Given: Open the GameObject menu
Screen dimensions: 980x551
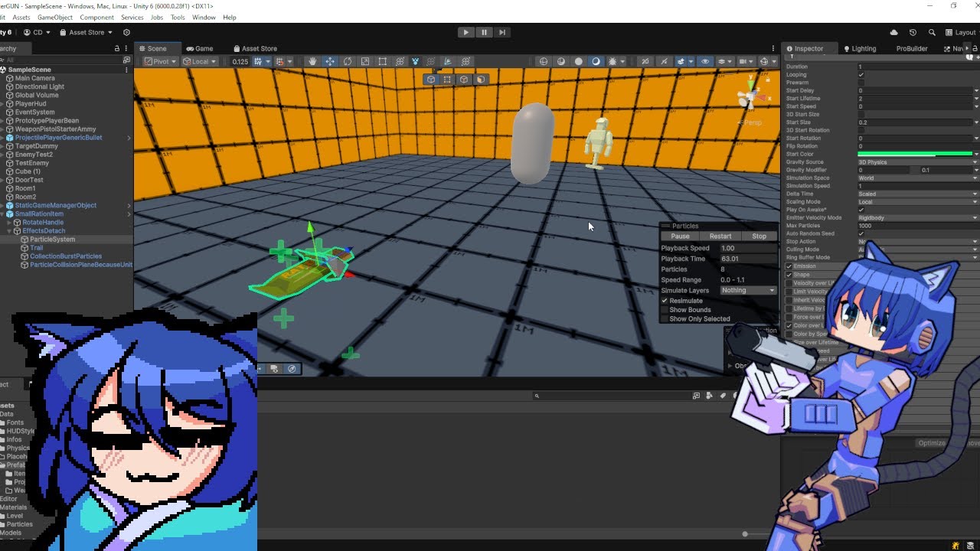Looking at the screenshot, I should [55, 17].
